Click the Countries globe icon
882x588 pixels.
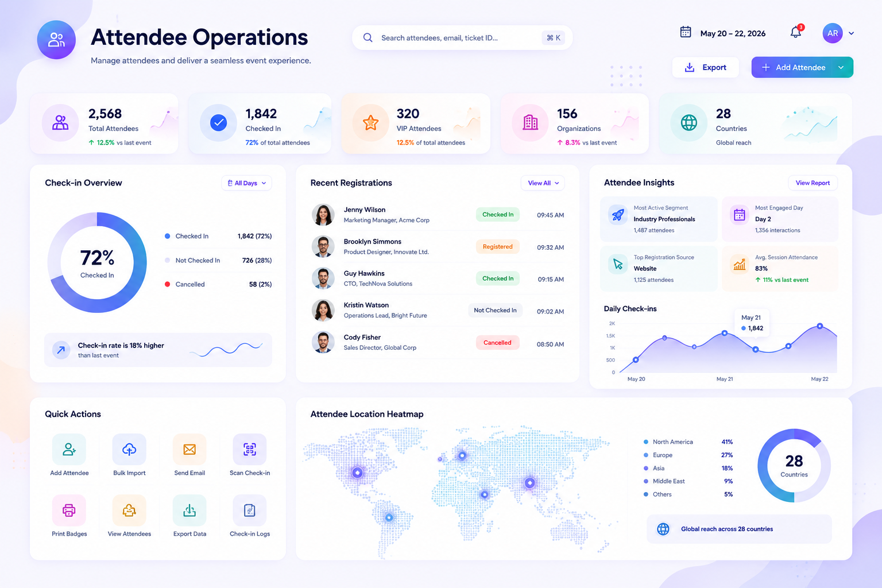click(x=689, y=122)
